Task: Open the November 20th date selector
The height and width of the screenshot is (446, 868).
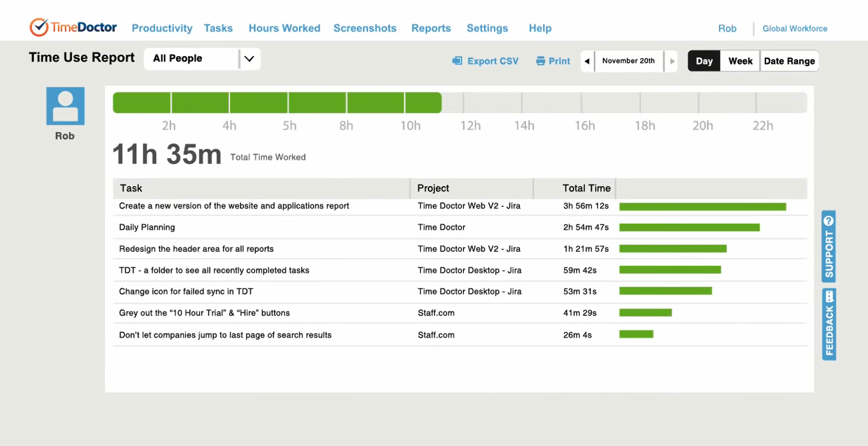Action: point(628,61)
